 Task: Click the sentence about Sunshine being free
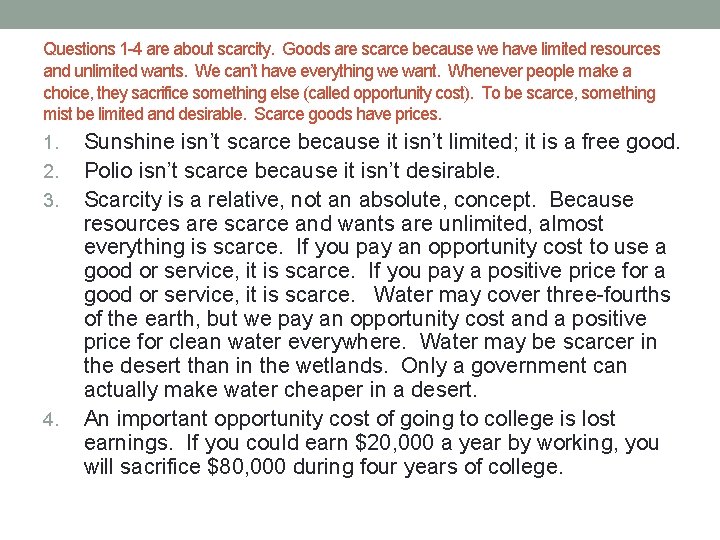pos(382,142)
